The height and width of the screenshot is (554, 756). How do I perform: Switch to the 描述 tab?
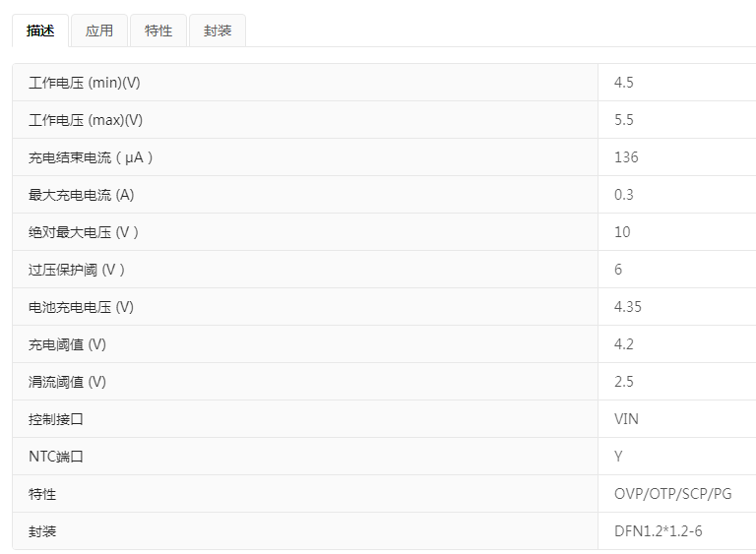40,31
